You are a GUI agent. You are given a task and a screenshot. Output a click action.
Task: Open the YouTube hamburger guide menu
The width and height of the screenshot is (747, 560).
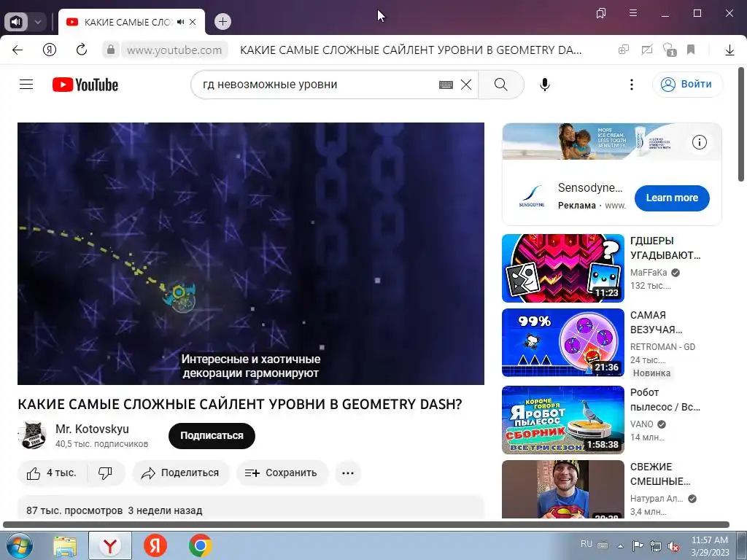coord(26,85)
